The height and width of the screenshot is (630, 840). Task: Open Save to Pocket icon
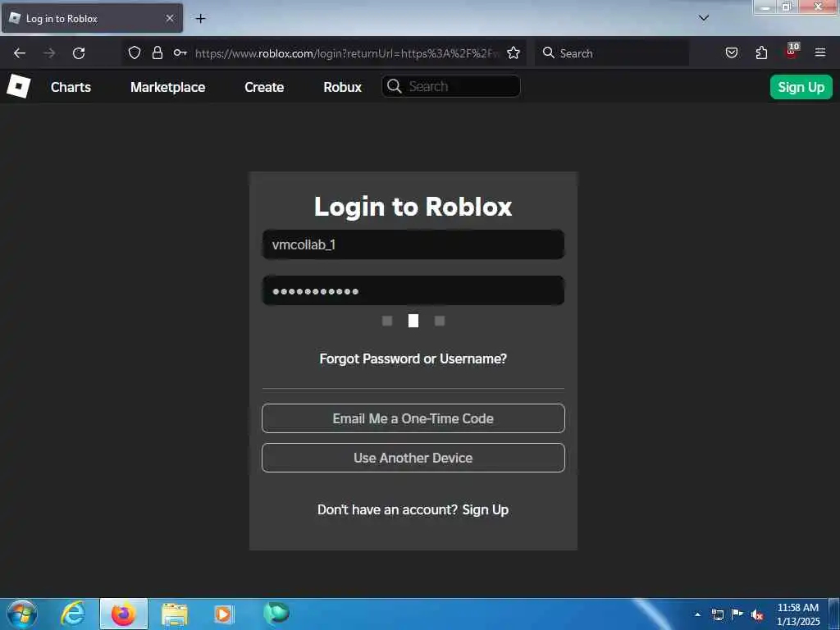point(731,52)
